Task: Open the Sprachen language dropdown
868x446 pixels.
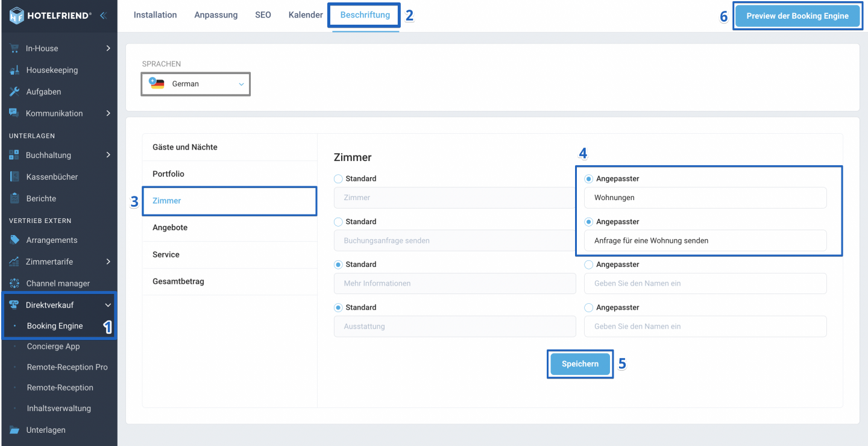Action: point(195,84)
